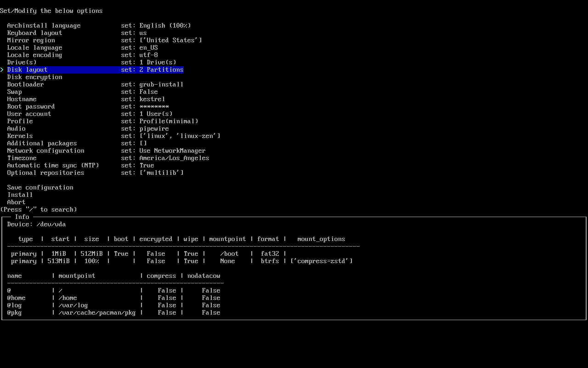
Task: Click the 'Device: /dev/vda' line
Action: pos(36,224)
